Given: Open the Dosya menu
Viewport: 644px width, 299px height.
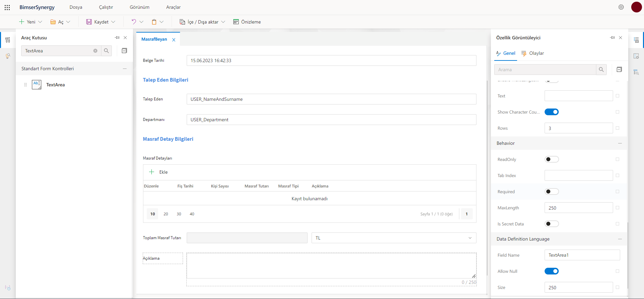Looking at the screenshot, I should (76, 7).
